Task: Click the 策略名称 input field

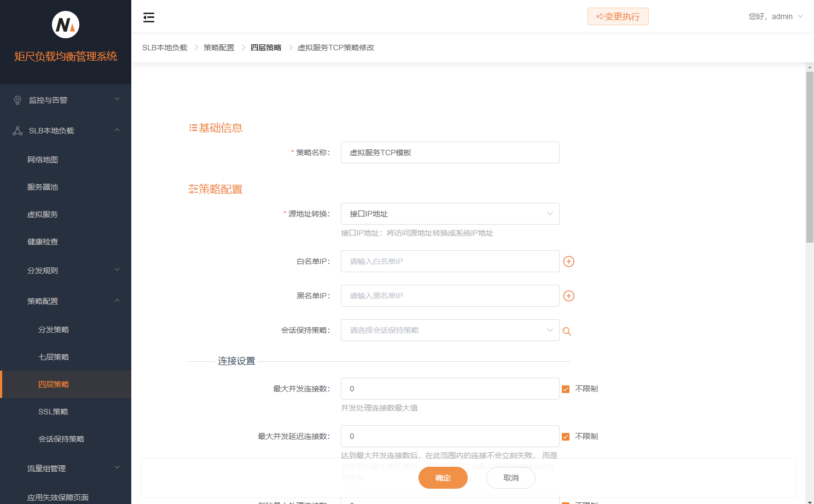Action: pyautogui.click(x=450, y=153)
